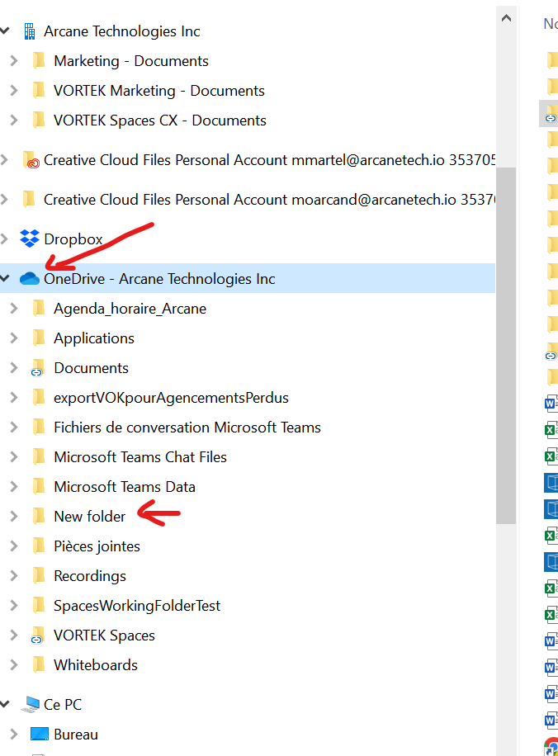
Task: Select the Pièces jointes folder
Action: pos(97,546)
